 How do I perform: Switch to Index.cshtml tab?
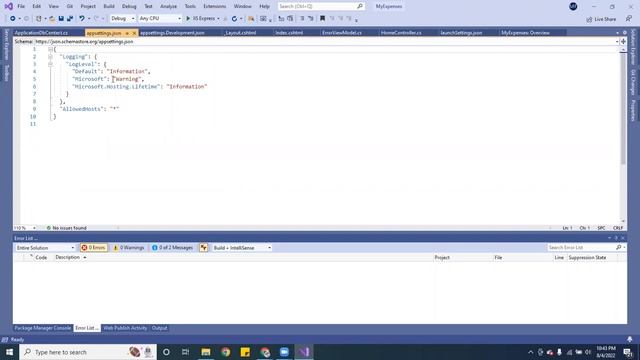coord(289,33)
